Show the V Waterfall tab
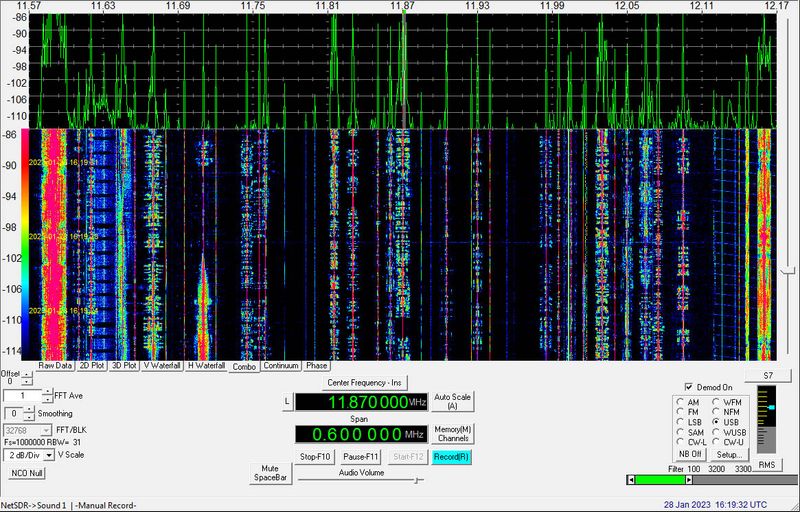 (x=162, y=366)
